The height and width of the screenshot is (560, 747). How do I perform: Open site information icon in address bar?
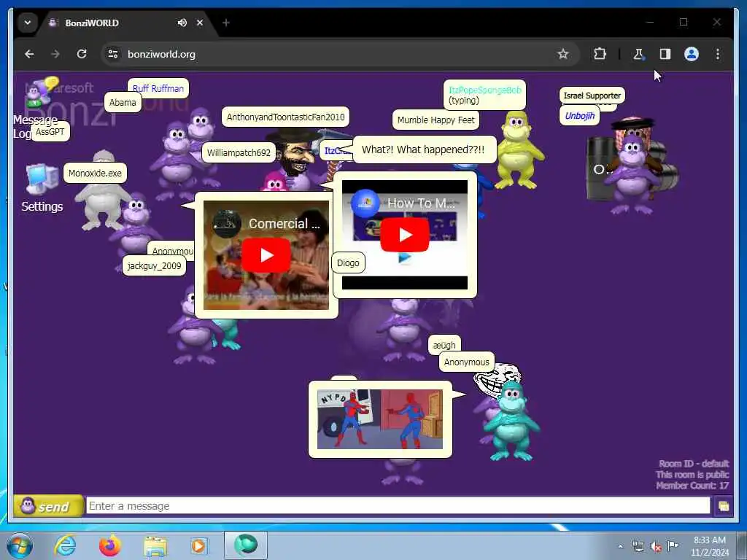click(113, 54)
